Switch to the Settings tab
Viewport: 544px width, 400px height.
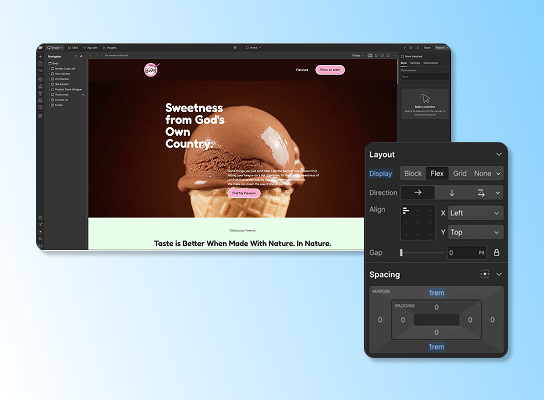pyautogui.click(x=415, y=63)
